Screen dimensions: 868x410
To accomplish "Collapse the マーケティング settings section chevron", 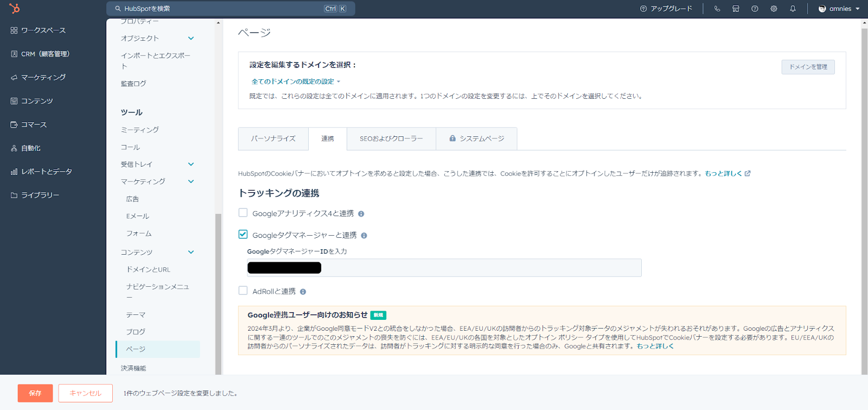I will (191, 181).
